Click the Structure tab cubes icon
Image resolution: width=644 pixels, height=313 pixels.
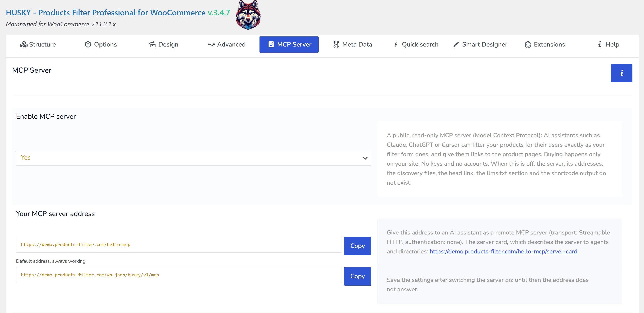(24, 44)
